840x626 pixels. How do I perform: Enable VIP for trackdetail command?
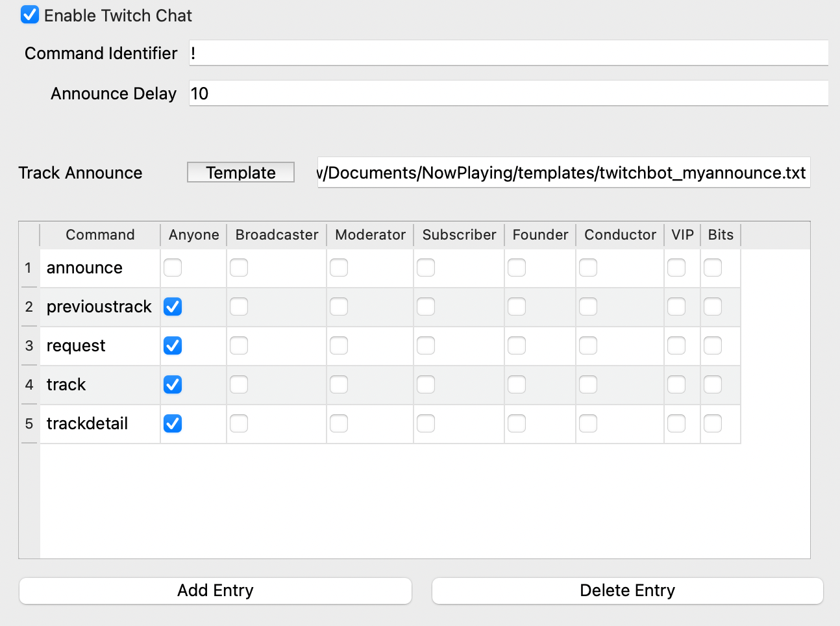pyautogui.click(x=676, y=423)
